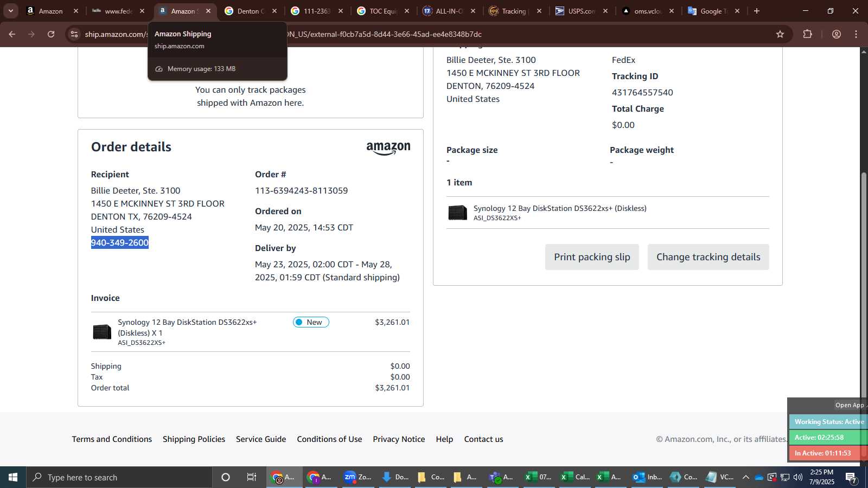Open Service Guide link

coord(261,439)
